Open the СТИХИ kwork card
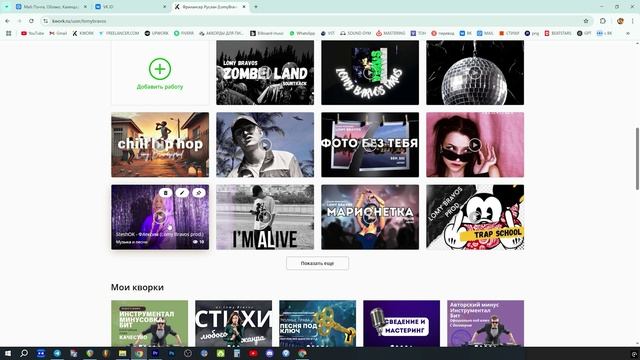Screen dimensions: 640x360 click(x=233, y=324)
